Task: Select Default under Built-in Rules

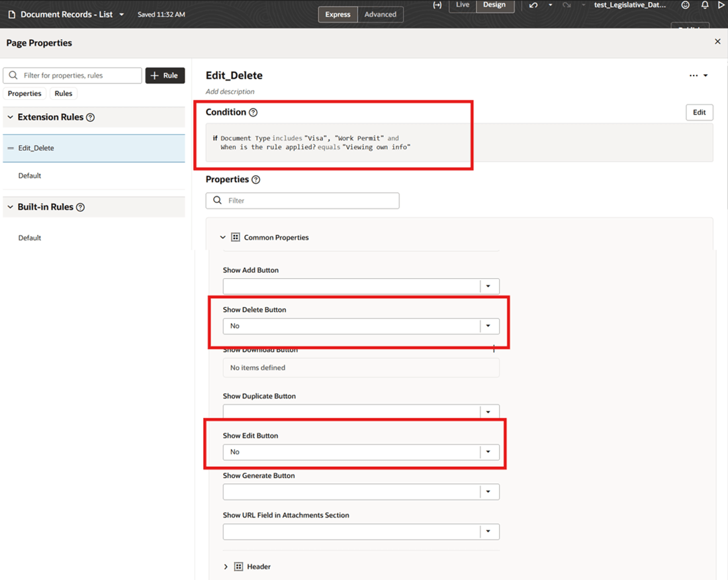Action: (30, 238)
